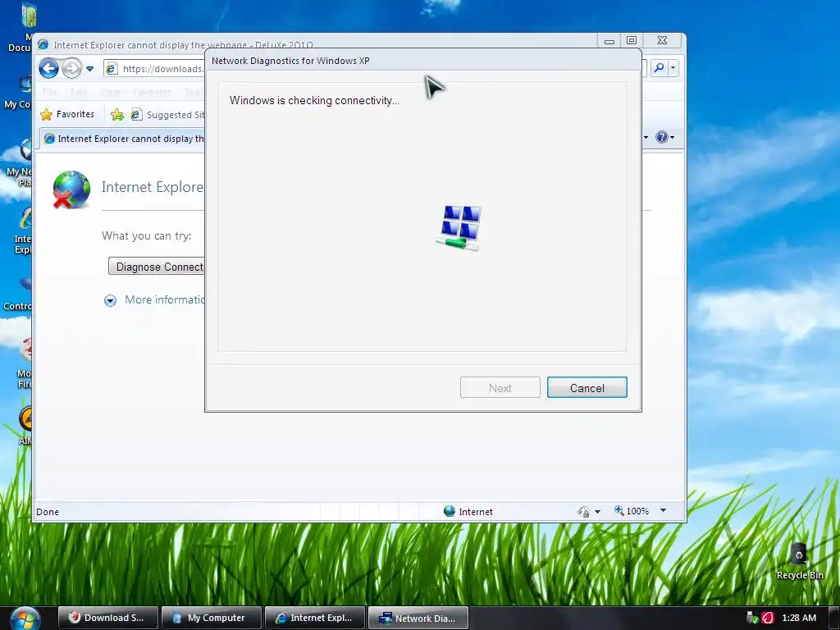The width and height of the screenshot is (840, 630).
Task: Open the Start orb button
Action: [x=25, y=619]
